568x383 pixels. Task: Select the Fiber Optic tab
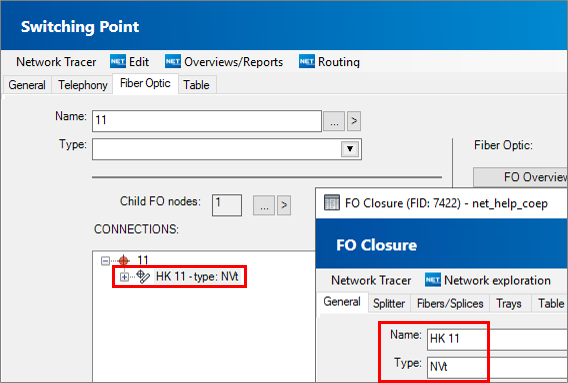coord(145,83)
